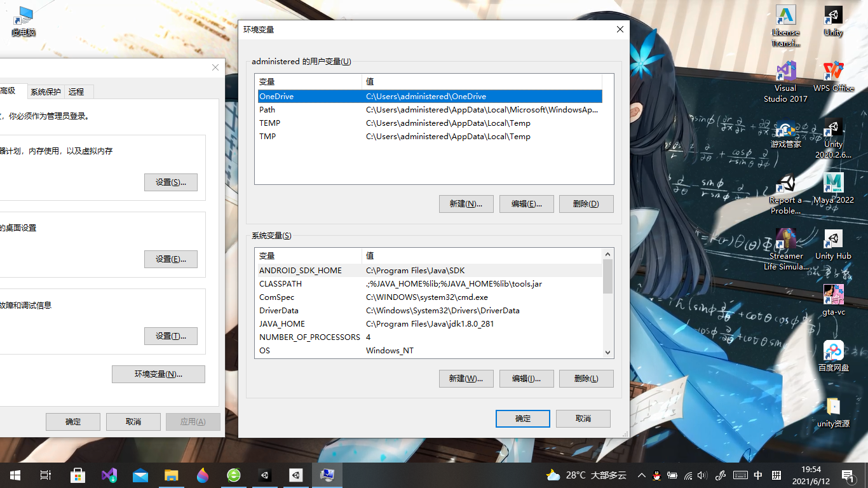Click 新建(N)... for user variables
Viewport: 868px width, 488px height.
click(x=466, y=204)
